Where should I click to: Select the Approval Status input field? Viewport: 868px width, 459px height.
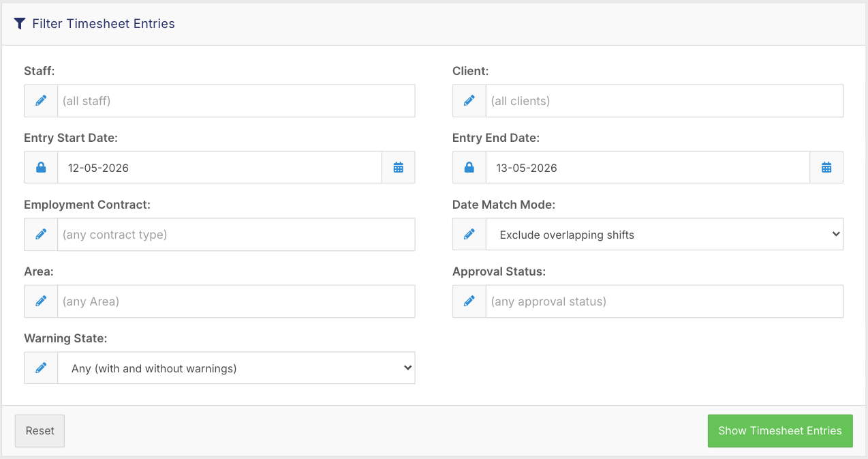(664, 301)
